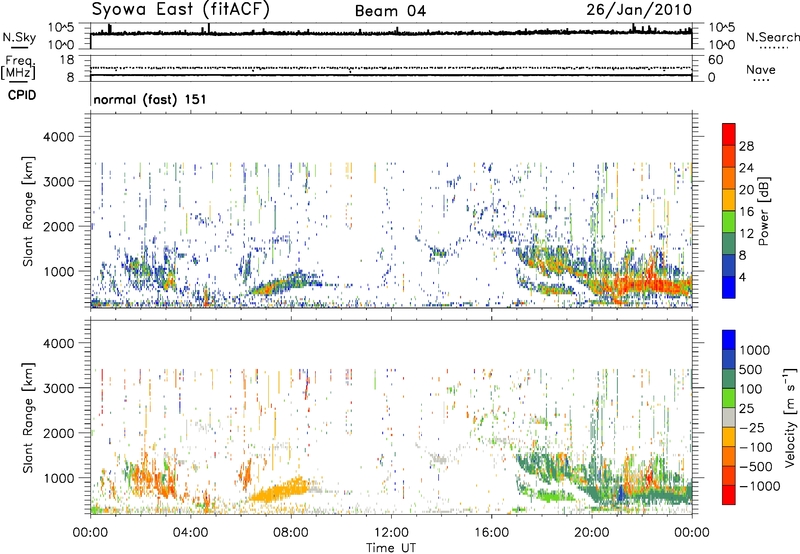Select the 'normal (fast) 151' CPID text
This screenshot has width=800, height=554.
point(149,99)
